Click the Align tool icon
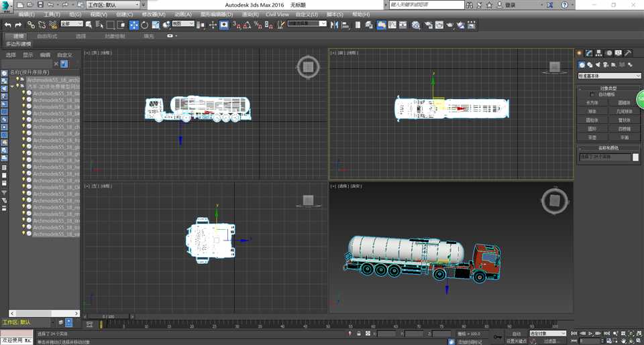The width and height of the screenshot is (644, 345). pos(345,25)
